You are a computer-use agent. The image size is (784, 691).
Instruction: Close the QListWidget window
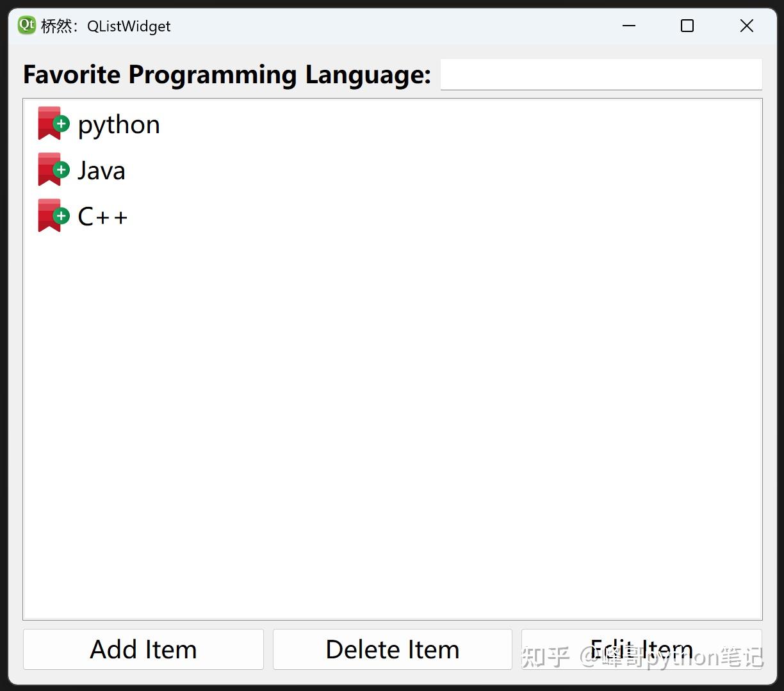point(746,26)
